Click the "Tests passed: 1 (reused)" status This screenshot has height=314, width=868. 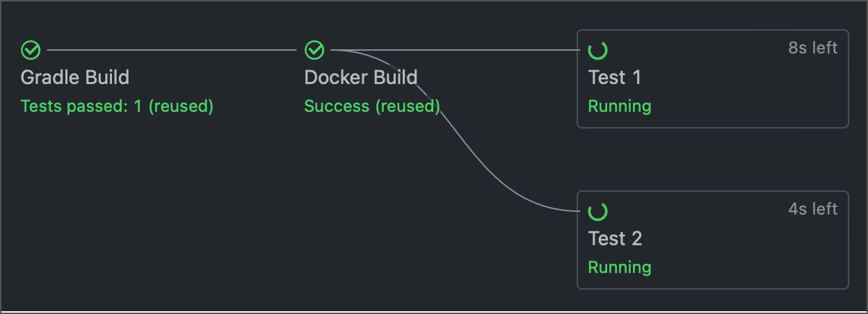[x=117, y=106]
